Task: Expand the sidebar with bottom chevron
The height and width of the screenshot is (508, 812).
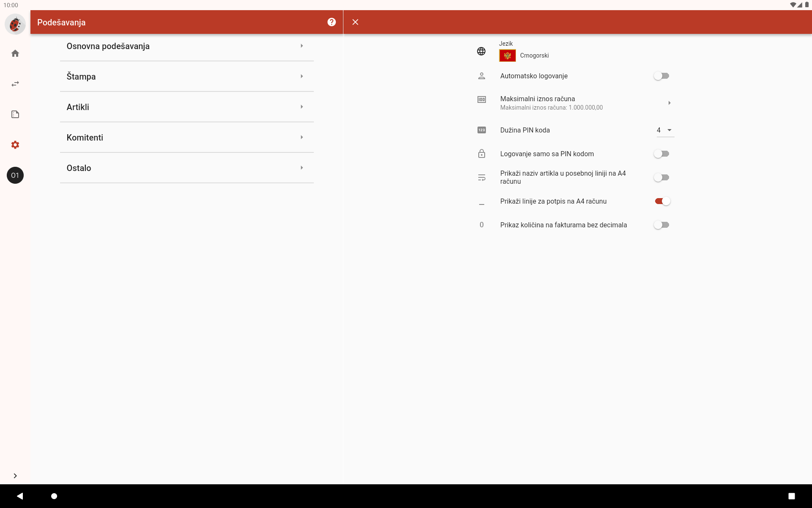Action: click(x=15, y=476)
